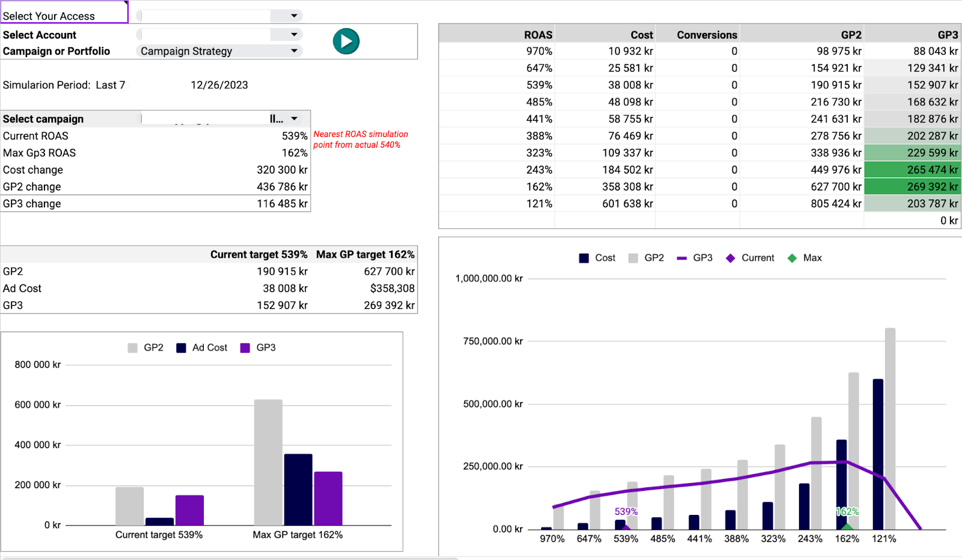The image size is (962, 560).
Task: Click the green 162% marker on chart
Action: (x=847, y=526)
